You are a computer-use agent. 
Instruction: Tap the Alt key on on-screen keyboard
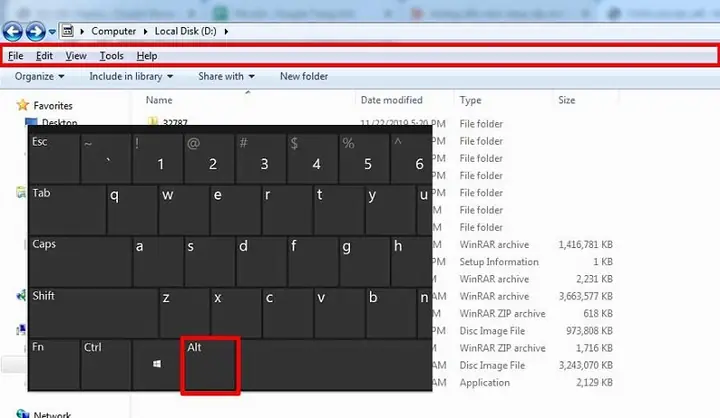[x=210, y=366]
